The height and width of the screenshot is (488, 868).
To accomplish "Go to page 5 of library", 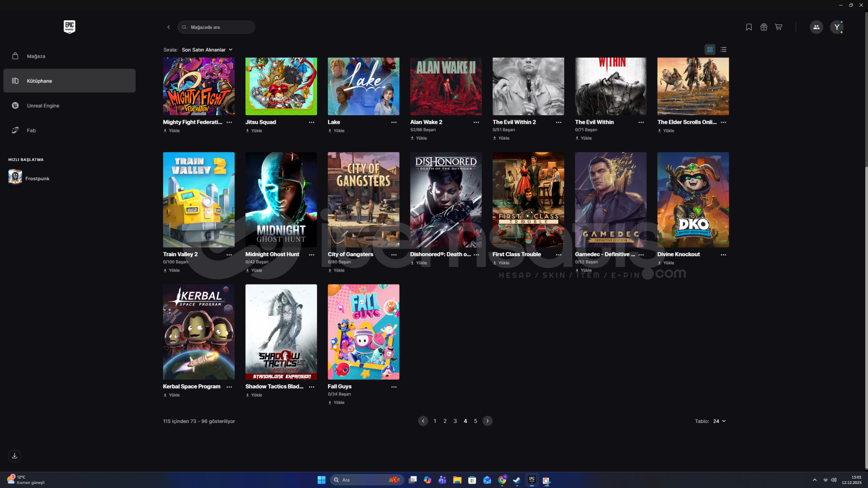I will click(x=475, y=421).
